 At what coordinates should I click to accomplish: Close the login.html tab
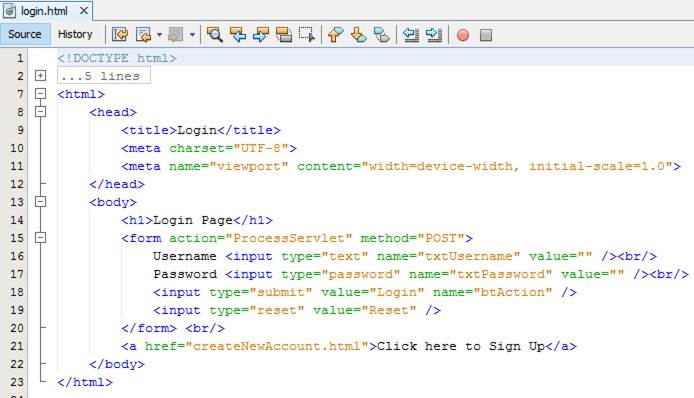point(84,10)
